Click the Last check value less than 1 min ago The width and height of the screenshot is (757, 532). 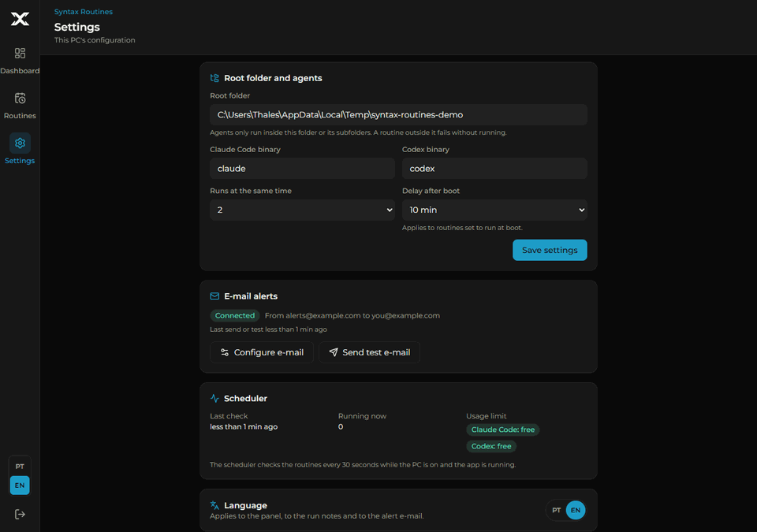pyautogui.click(x=244, y=426)
